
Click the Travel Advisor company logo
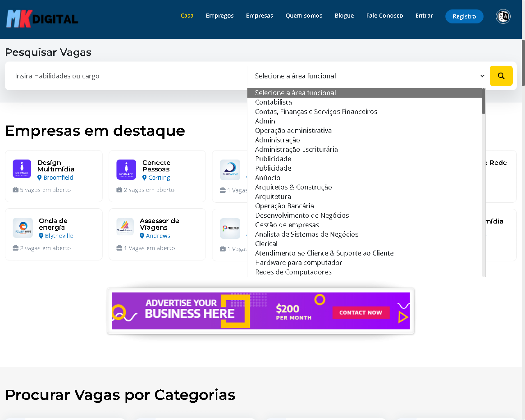pos(125,226)
